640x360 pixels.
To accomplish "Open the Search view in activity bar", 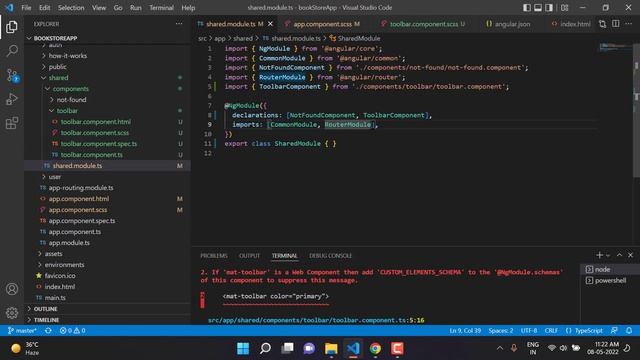I will [12, 51].
